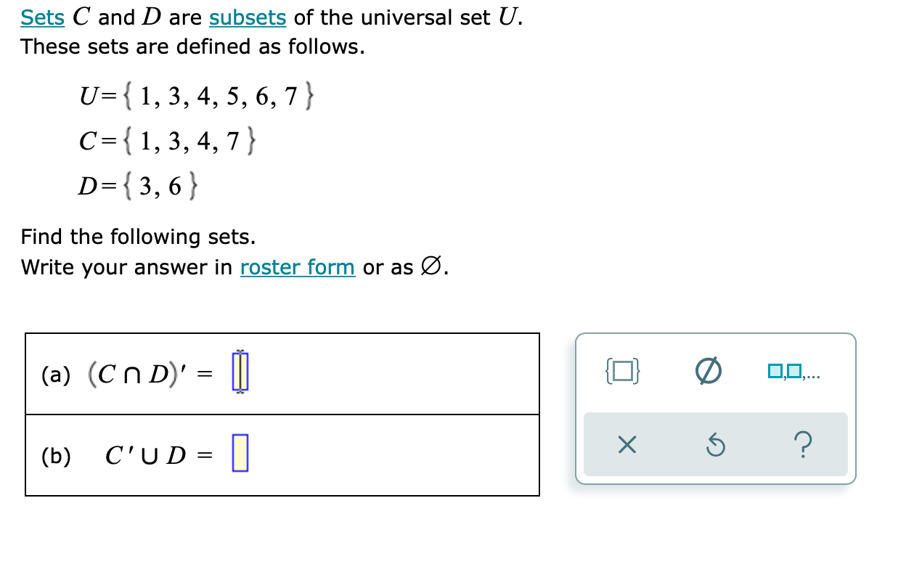Open help using the question mark icon
922x588 pixels.
803,445
